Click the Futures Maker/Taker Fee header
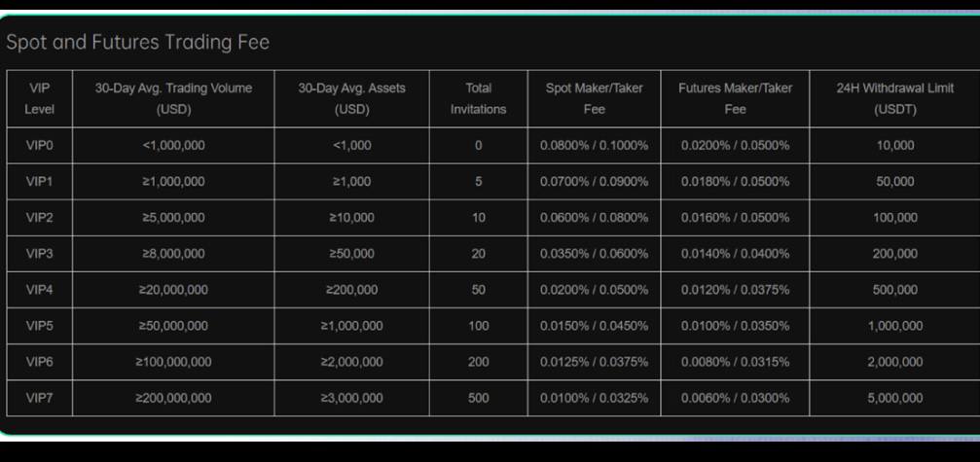This screenshot has width=980, height=462. tap(735, 98)
